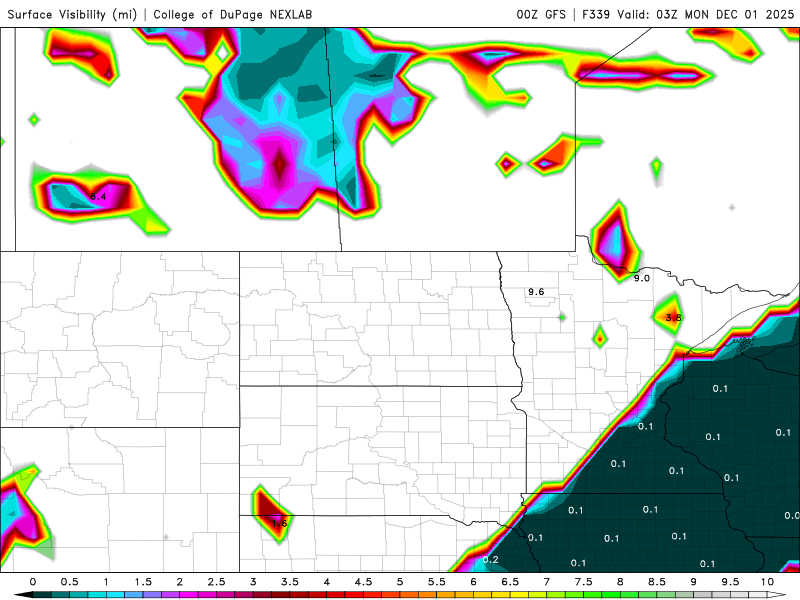Click the 'College of DuPage NEXLAB' label

pos(233,14)
